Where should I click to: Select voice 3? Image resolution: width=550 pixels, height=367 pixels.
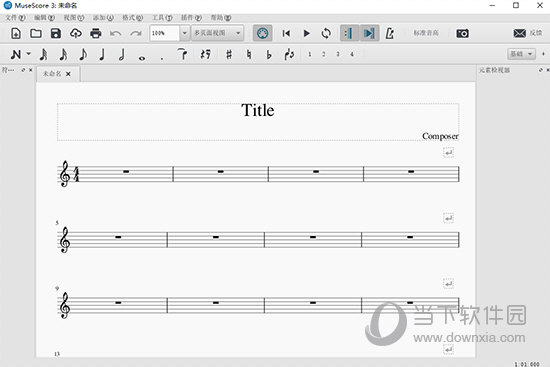tap(337, 54)
